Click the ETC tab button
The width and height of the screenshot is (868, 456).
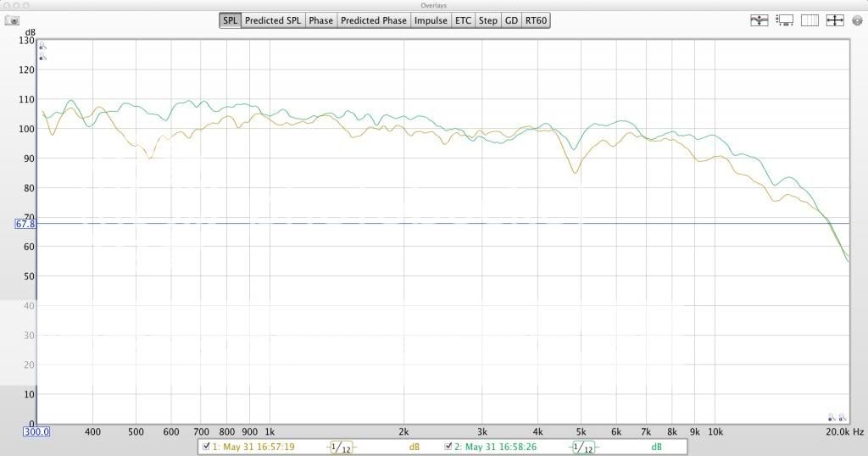(x=463, y=20)
